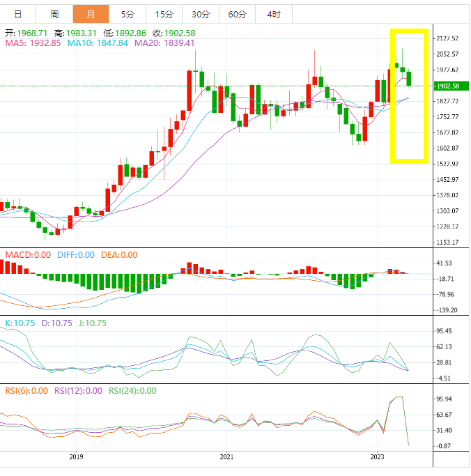Switch to the 周 (weekly) chart tab
The width and height of the screenshot is (471, 476).
click(54, 14)
